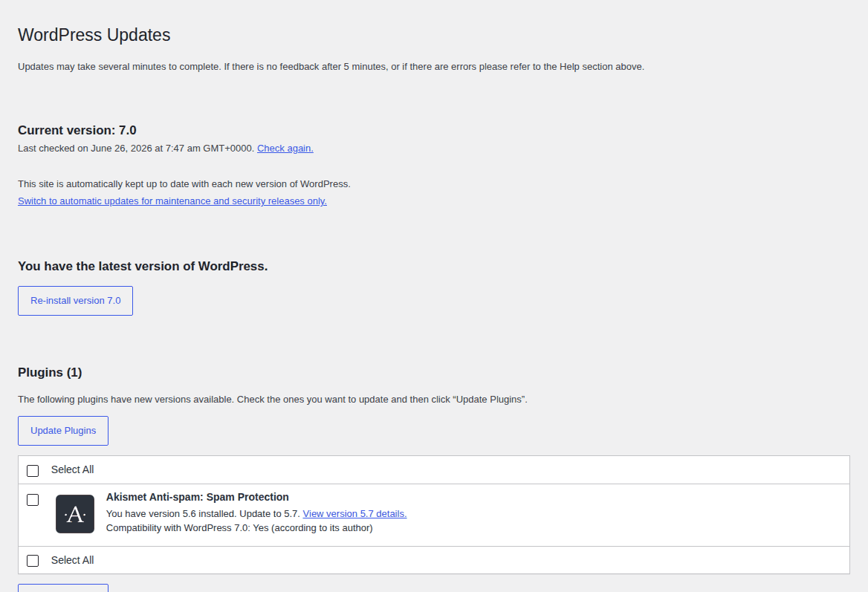
Task: Click Re-install version 7.0 button
Action: [x=75, y=301]
